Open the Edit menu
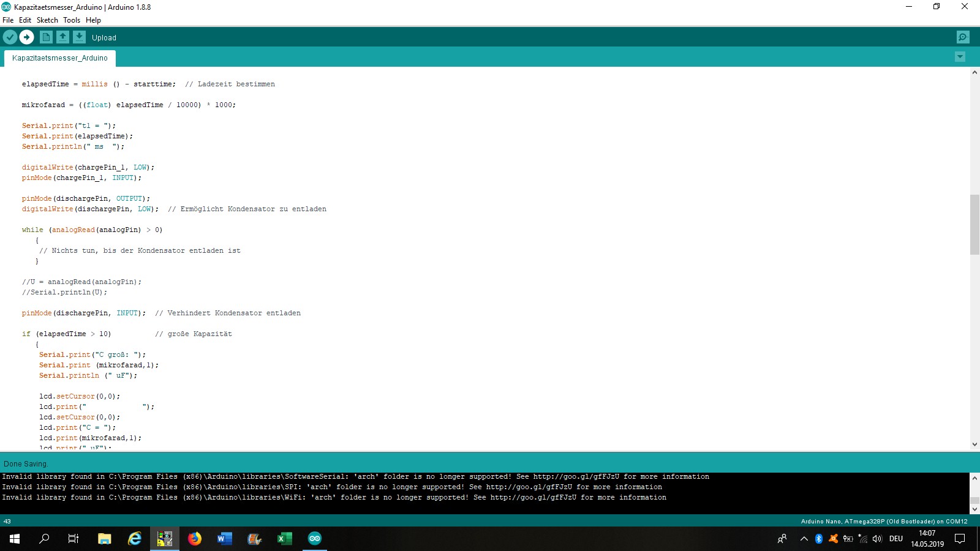This screenshot has width=980, height=551. coord(25,20)
